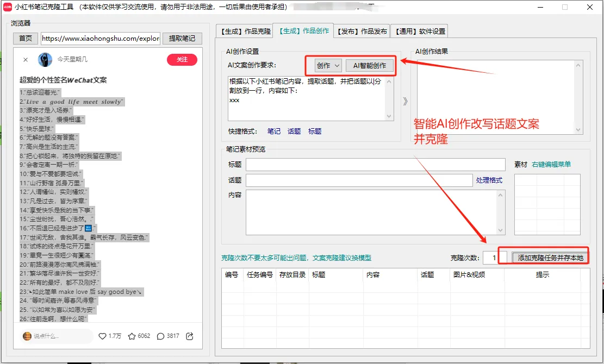This screenshot has width=604, height=364.
Task: Open the comments bubble icon showing 3817
Action: click(160, 336)
